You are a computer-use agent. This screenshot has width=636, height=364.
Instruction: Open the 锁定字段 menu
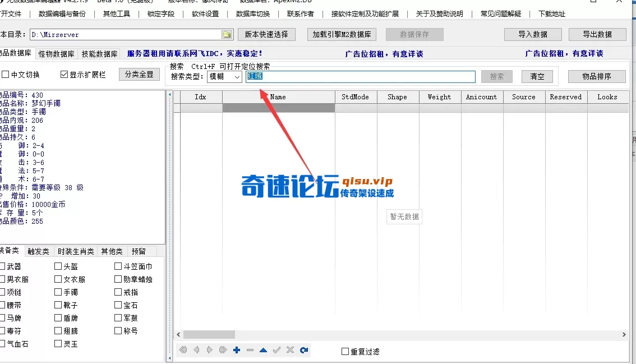(x=162, y=13)
